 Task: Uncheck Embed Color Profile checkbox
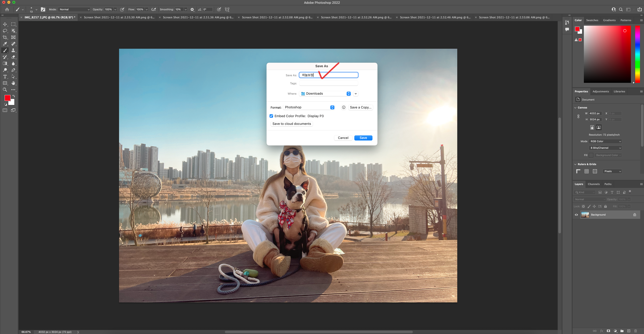[271, 116]
